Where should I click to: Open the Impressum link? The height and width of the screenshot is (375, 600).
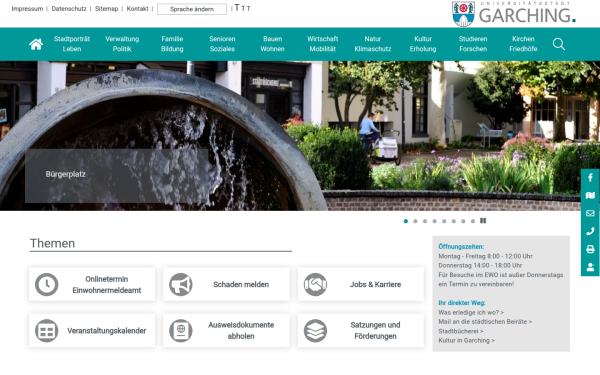(27, 9)
